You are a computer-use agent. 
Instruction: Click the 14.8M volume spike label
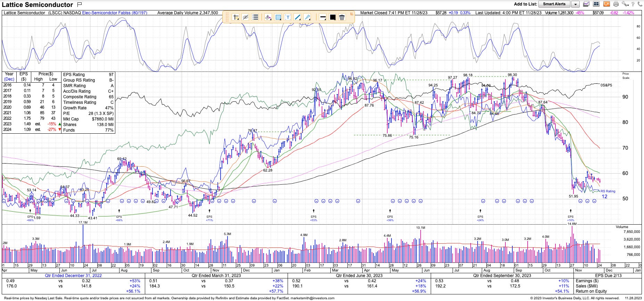(x=572, y=224)
